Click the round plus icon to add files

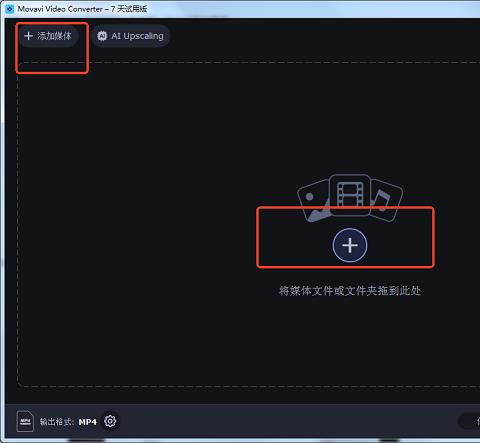pos(350,246)
